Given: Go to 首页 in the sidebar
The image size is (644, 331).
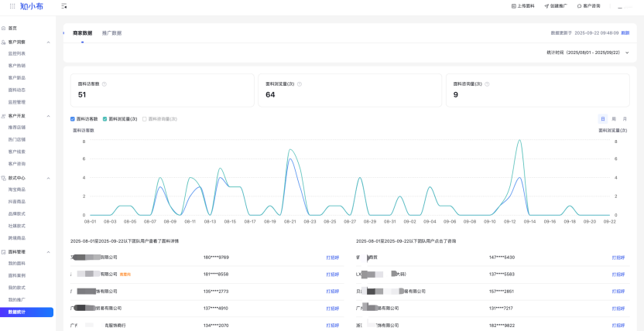Looking at the screenshot, I should point(12,29).
